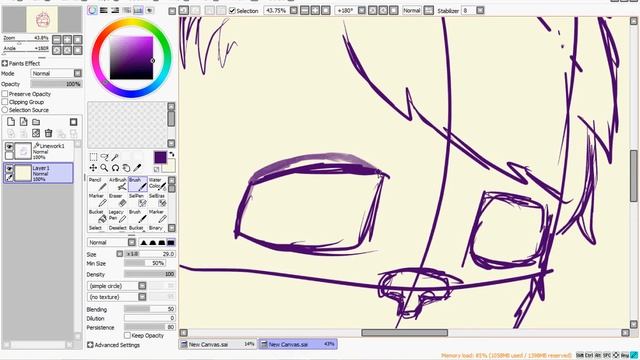Image resolution: width=640 pixels, height=360 pixels.
Task: Swap foreground and background colors
Action: pyautogui.click(x=171, y=154)
